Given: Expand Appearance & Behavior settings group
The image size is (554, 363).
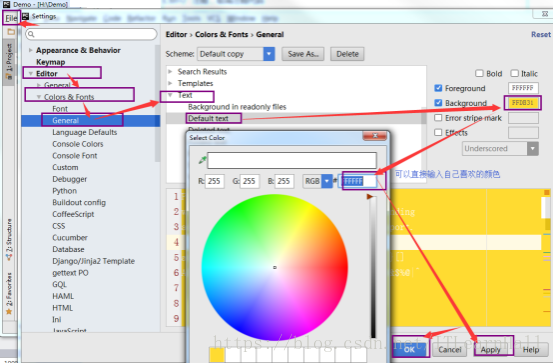Looking at the screenshot, I should point(31,50).
